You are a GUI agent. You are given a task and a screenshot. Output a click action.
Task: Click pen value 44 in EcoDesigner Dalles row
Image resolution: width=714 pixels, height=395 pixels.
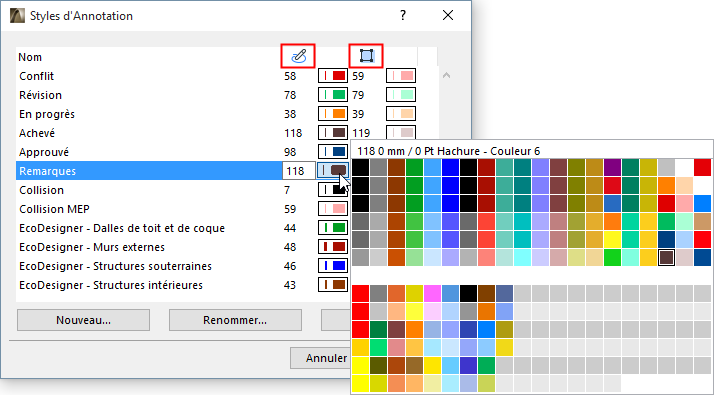point(290,228)
